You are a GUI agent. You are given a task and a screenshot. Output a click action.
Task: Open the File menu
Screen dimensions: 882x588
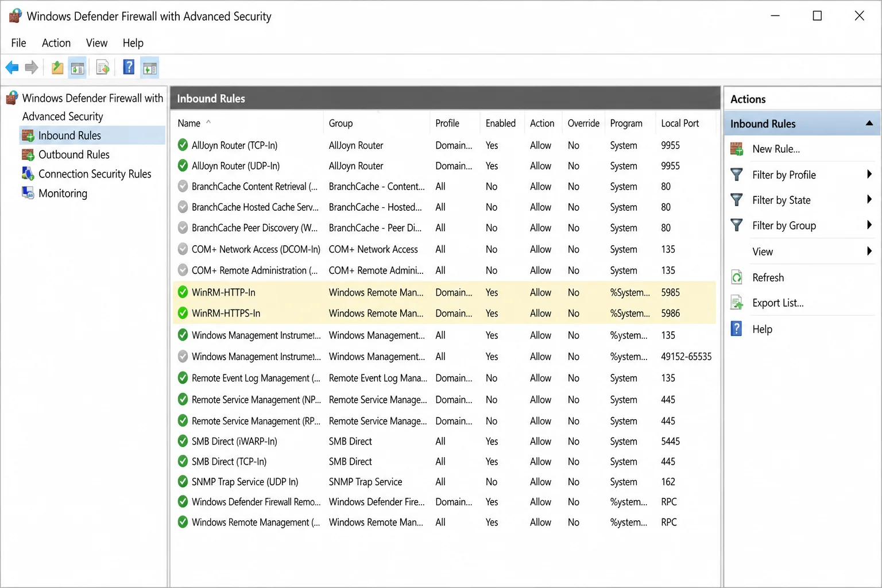(18, 43)
